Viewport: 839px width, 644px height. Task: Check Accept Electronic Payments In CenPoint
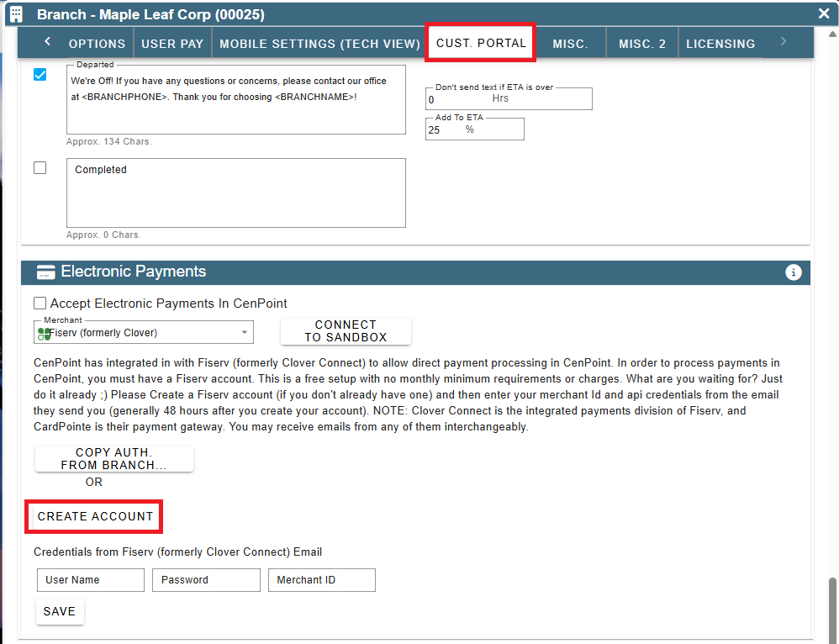(40, 303)
